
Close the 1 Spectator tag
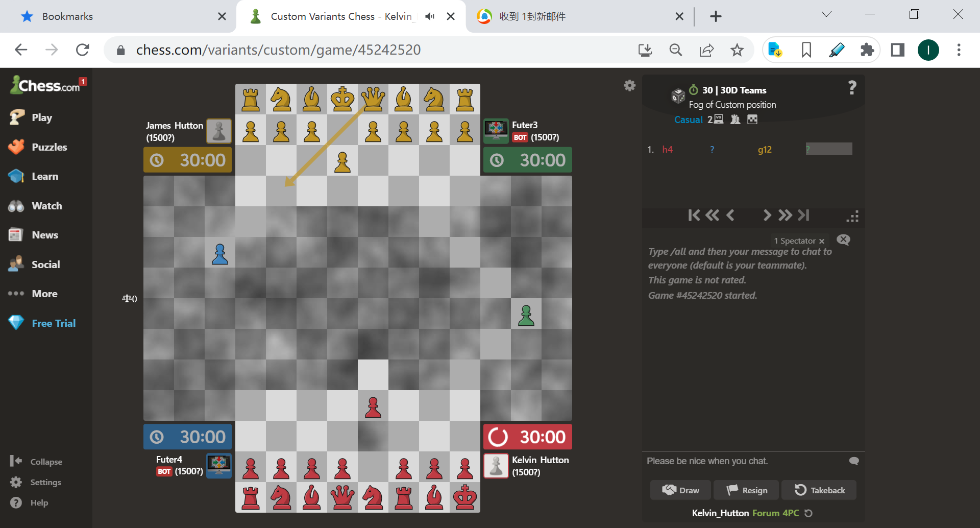(822, 241)
